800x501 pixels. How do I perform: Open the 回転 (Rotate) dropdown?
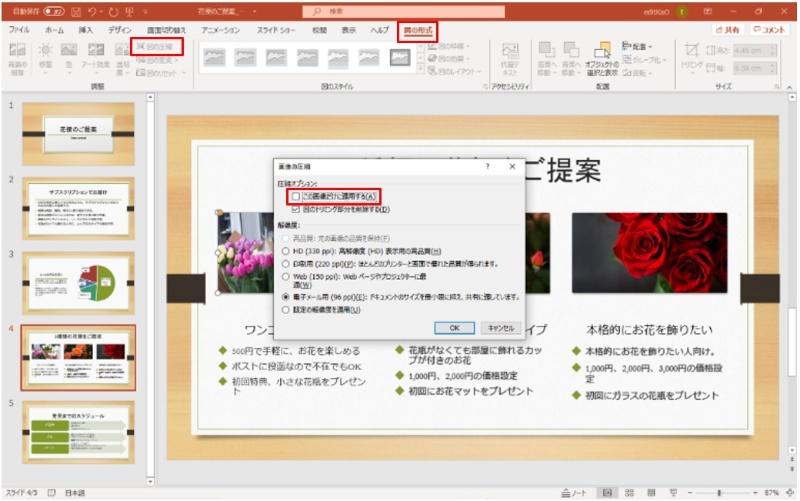(637, 73)
